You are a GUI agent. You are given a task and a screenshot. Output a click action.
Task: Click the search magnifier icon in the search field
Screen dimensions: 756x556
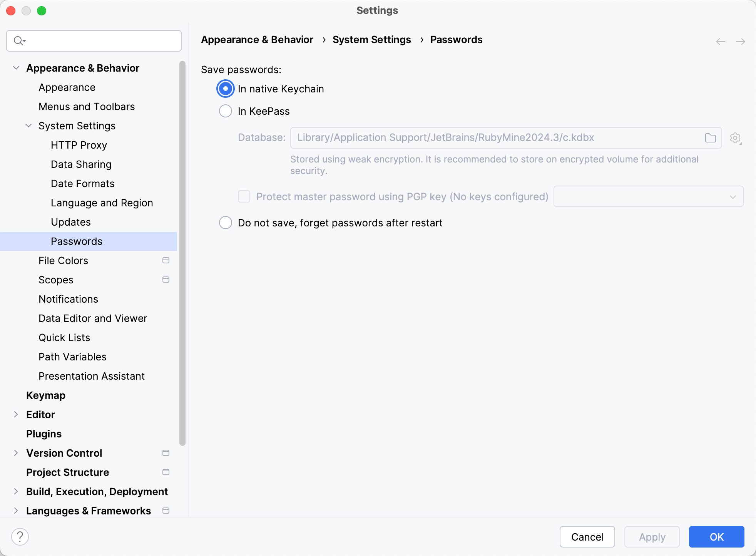click(x=18, y=40)
